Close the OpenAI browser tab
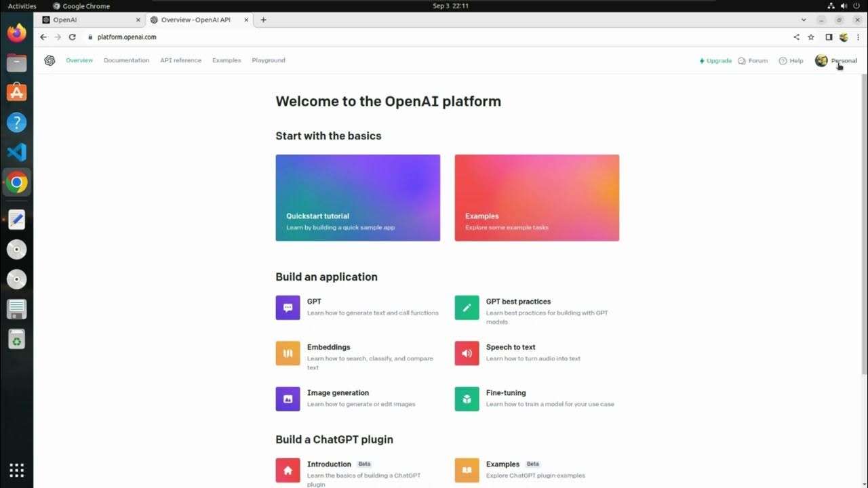Viewport: 868px width, 488px height. pos(138,20)
